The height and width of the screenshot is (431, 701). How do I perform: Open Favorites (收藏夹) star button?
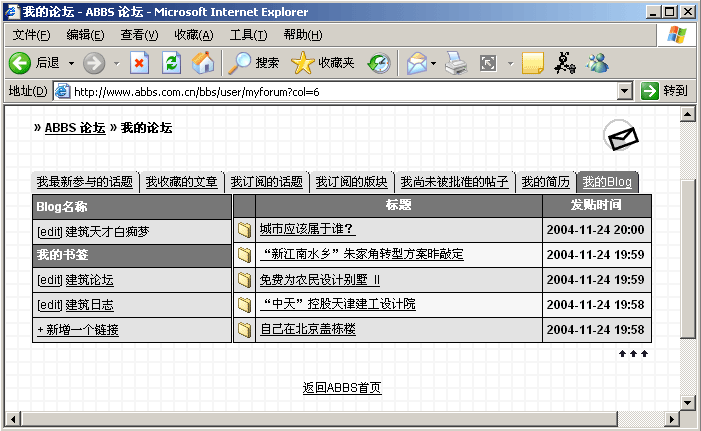(323, 63)
